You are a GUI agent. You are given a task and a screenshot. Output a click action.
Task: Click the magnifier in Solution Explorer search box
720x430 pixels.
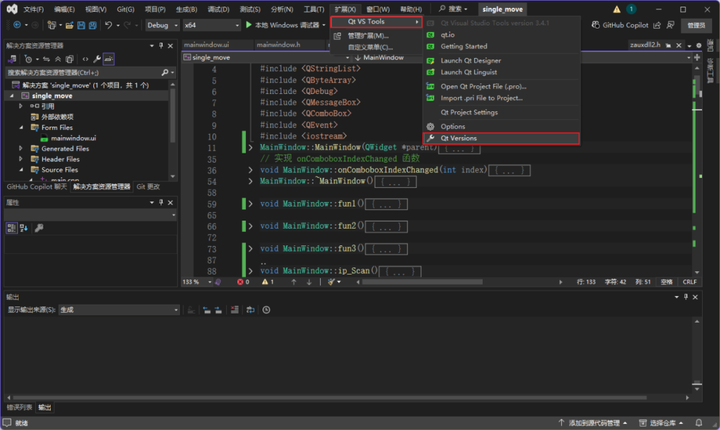pos(165,73)
